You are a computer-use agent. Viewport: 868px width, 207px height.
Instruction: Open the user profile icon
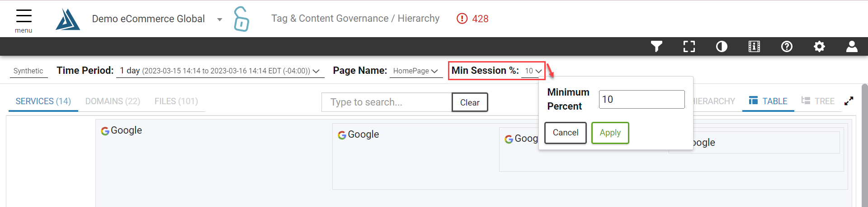(852, 46)
